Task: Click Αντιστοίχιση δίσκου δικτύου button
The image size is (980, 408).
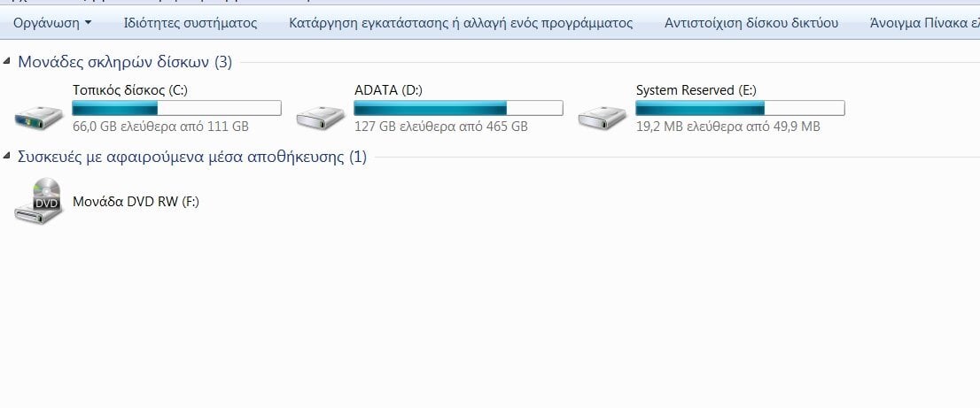Action: click(x=751, y=23)
